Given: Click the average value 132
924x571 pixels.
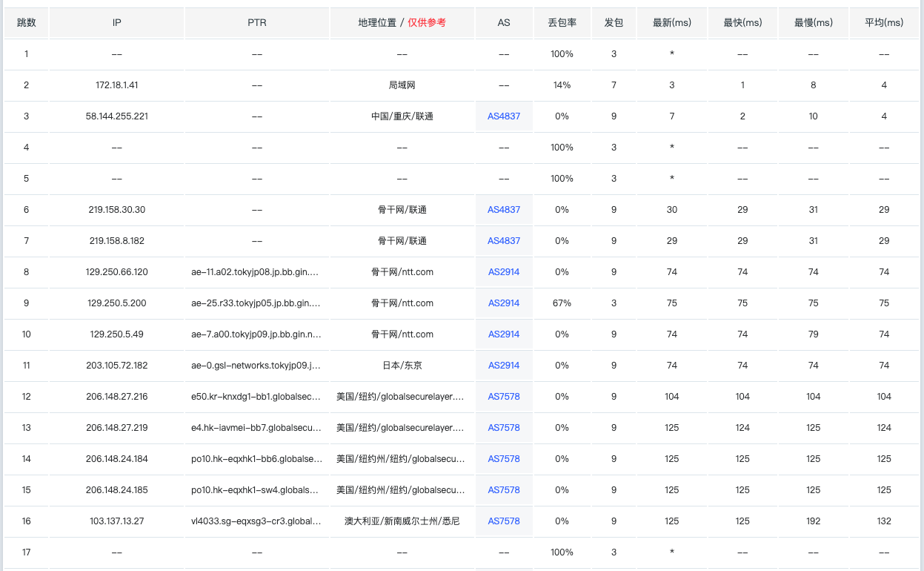Looking at the screenshot, I should tap(884, 521).
